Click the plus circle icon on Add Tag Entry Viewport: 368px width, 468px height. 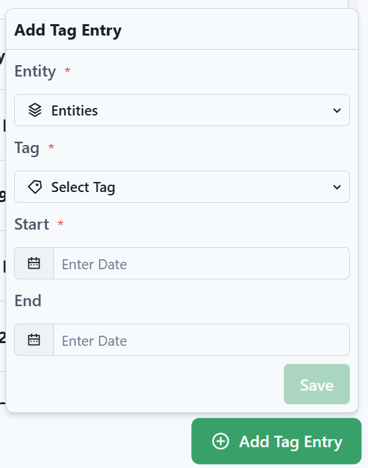(x=220, y=441)
